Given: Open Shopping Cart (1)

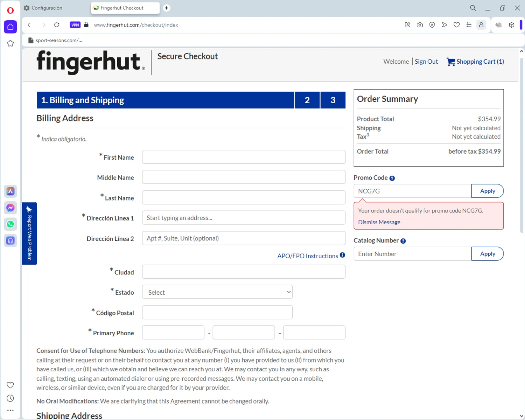Looking at the screenshot, I should tap(475, 62).
